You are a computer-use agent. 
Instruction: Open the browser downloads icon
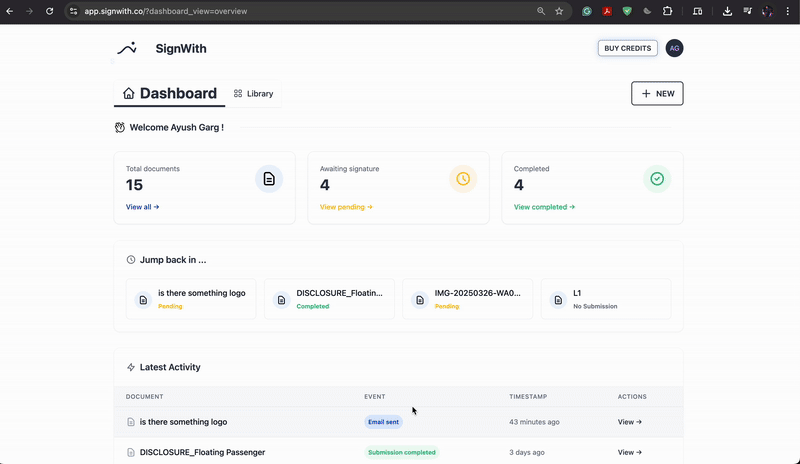(727, 11)
